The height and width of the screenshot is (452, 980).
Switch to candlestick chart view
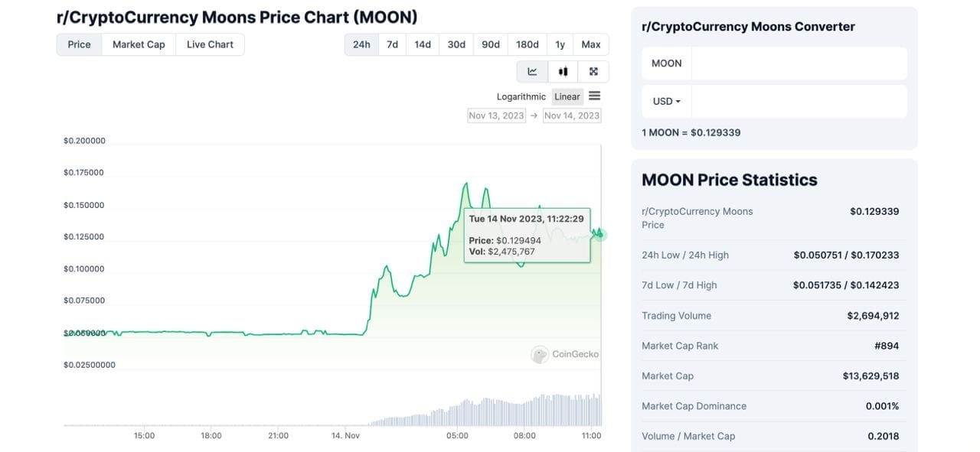point(563,70)
